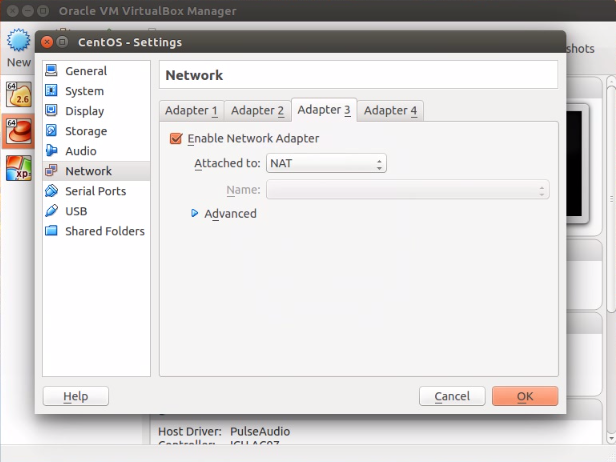Click the Audio speaker icon

pyautogui.click(x=51, y=151)
